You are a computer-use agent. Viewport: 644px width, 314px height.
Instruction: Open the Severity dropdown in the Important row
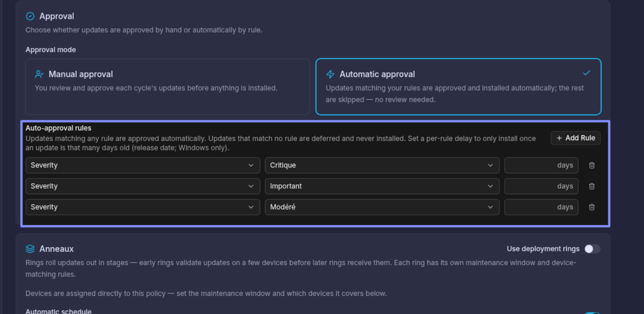click(x=143, y=186)
